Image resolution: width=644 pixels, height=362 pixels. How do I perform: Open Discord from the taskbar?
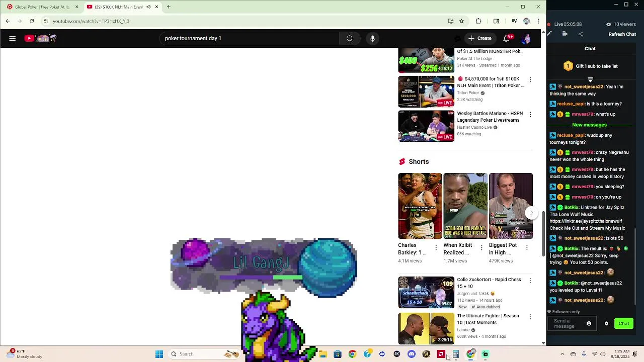click(412, 354)
